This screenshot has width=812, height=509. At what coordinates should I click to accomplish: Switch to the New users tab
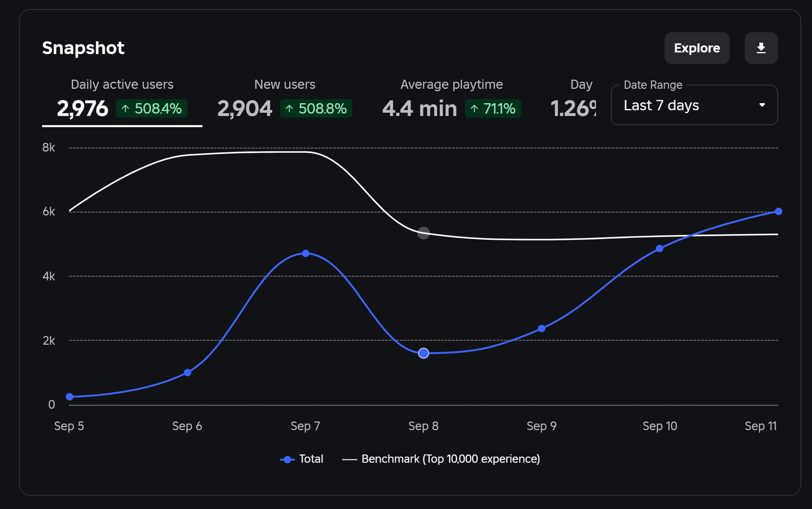[x=284, y=100]
